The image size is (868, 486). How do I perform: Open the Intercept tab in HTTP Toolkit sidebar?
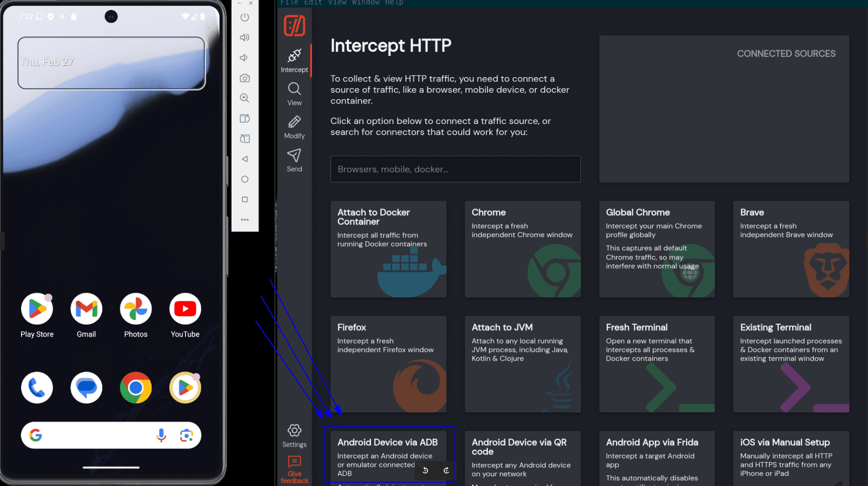[x=294, y=61]
